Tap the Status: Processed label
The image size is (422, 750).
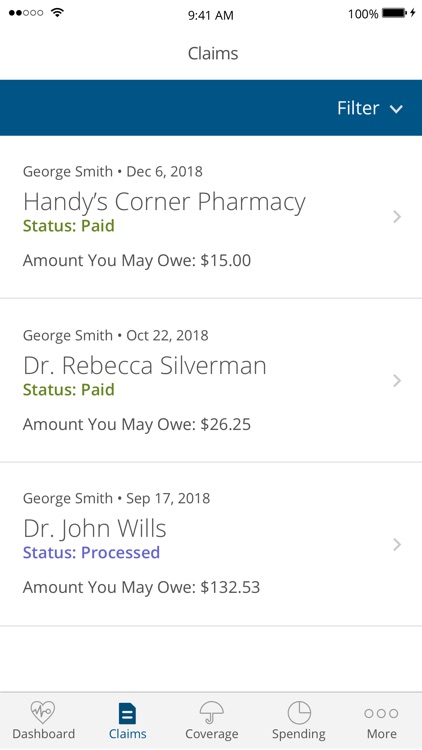(x=91, y=552)
